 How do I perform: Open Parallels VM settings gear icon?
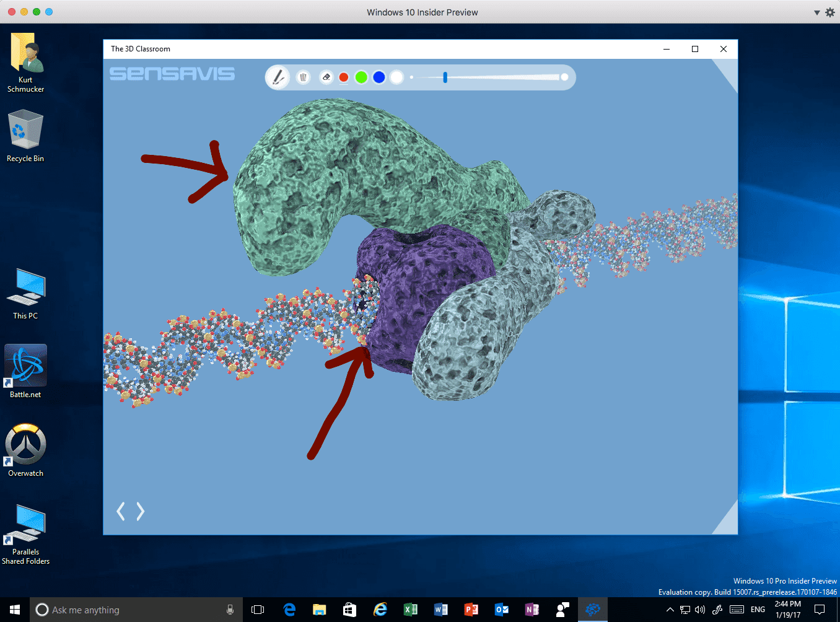coord(830,12)
